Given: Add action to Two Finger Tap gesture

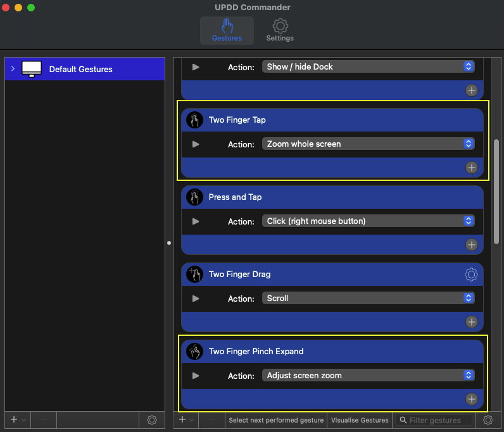Looking at the screenshot, I should pos(471,168).
